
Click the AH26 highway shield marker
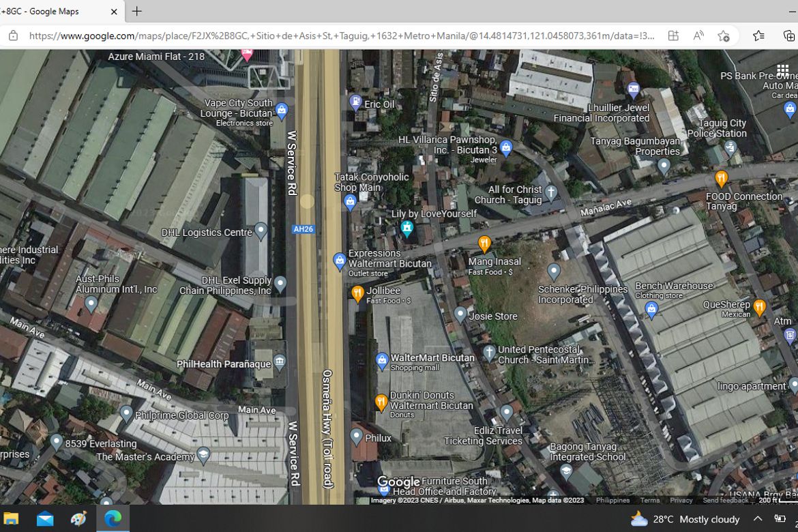click(304, 229)
